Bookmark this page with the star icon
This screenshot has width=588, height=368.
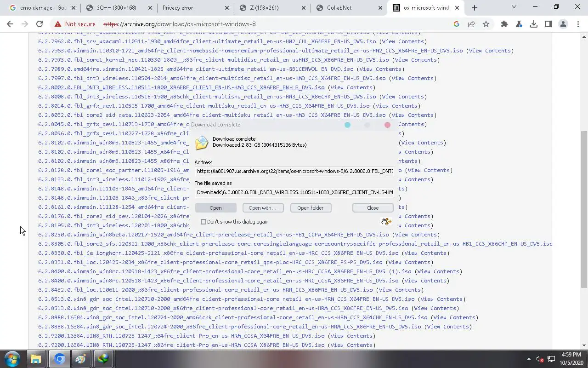point(486,24)
